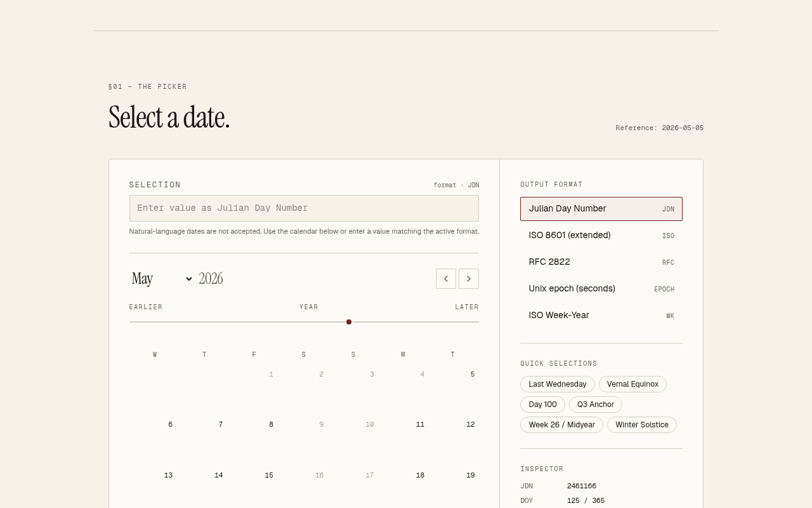Click the EARLIER label on the year slider
Viewport: 812px width, 508px height.
pos(146,307)
